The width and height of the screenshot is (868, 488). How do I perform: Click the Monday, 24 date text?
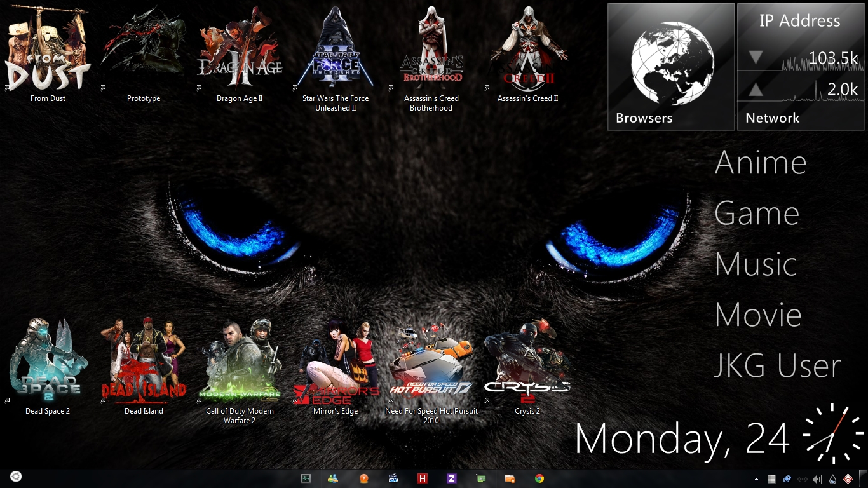coord(682,438)
